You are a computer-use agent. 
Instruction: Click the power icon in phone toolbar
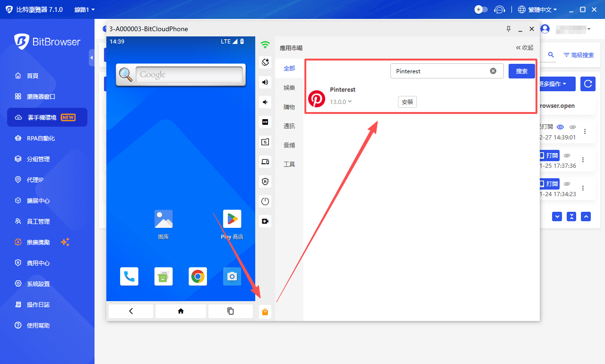(265, 201)
